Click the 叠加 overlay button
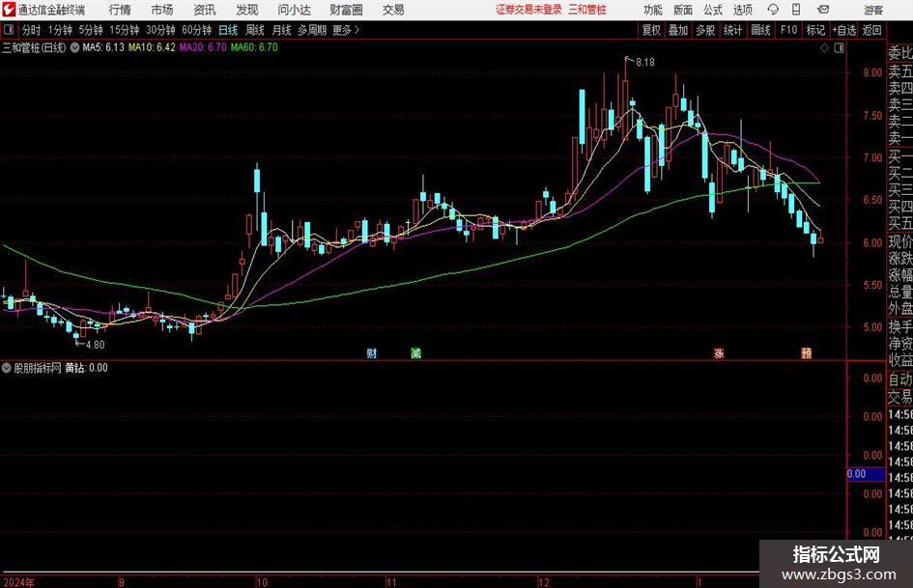Screen dimensions: 913x588 click(x=678, y=30)
